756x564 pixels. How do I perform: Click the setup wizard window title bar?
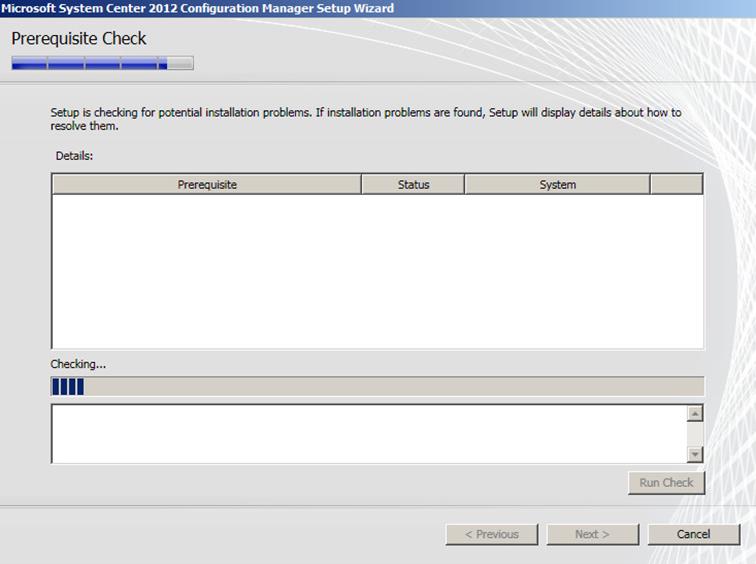pyautogui.click(x=378, y=8)
